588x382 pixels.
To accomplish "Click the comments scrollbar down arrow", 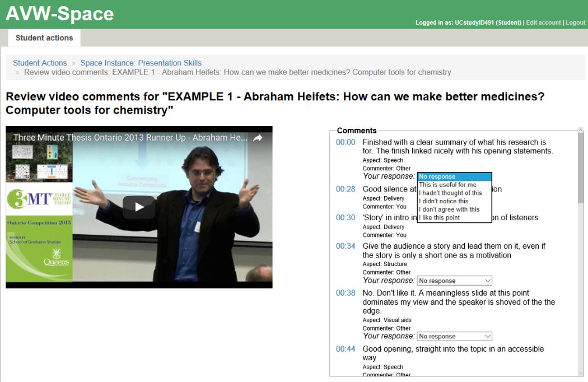I will pyautogui.click(x=581, y=374).
